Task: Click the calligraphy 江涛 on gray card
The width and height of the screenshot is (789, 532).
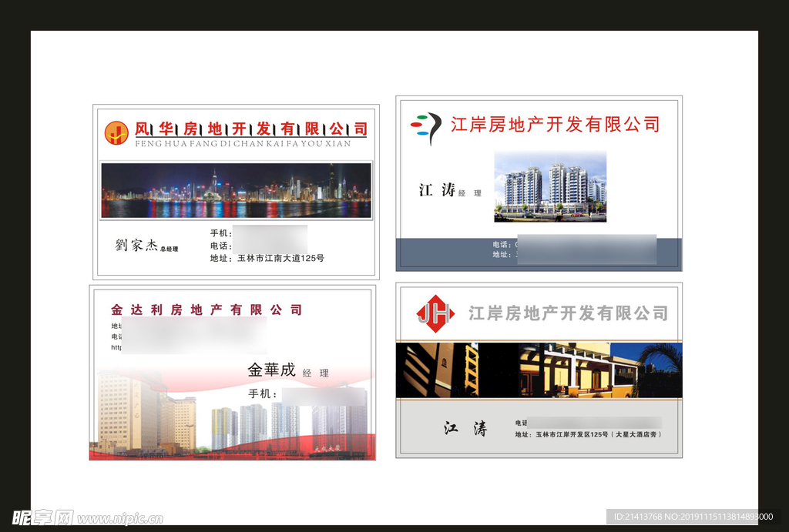Action: (x=465, y=429)
